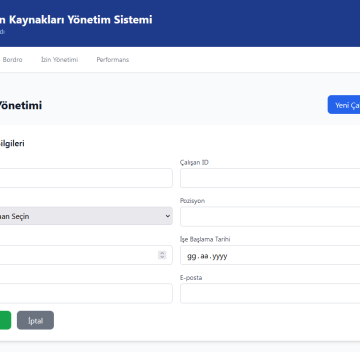The height and width of the screenshot is (360, 360).
Task: Focus the Çalışan ID input field
Action: pyautogui.click(x=270, y=178)
